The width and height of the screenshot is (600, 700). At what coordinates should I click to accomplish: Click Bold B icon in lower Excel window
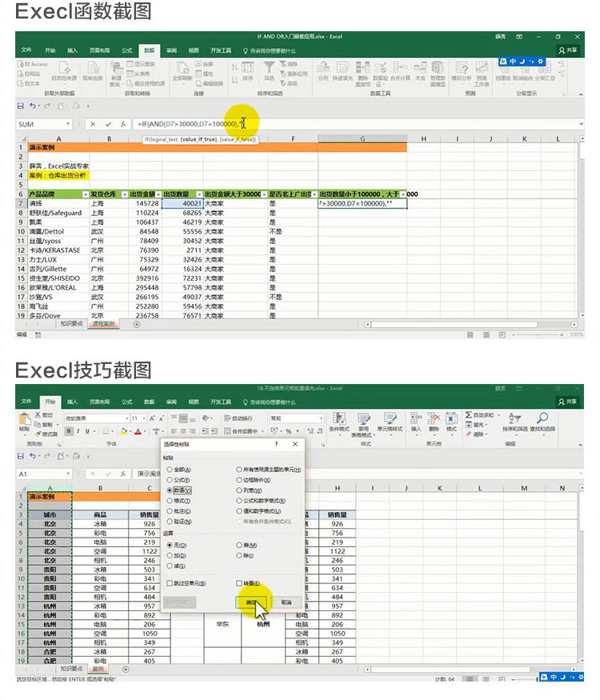pyautogui.click(x=69, y=431)
